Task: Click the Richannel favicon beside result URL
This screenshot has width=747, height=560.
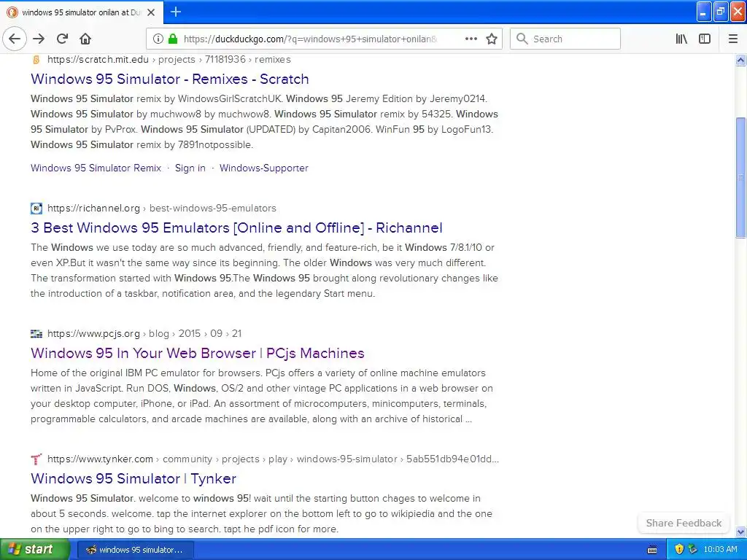Action: 36,208
